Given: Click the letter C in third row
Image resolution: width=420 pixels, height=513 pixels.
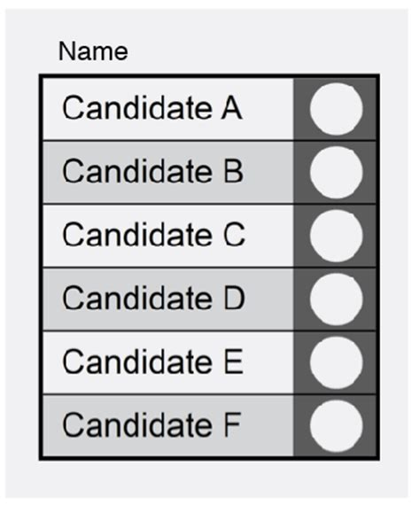Looking at the screenshot, I should (234, 235).
